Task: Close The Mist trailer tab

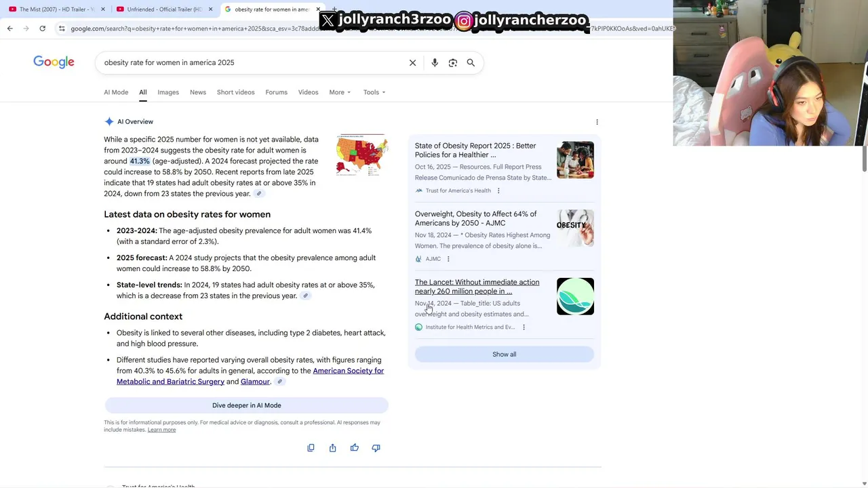Action: coord(103,9)
